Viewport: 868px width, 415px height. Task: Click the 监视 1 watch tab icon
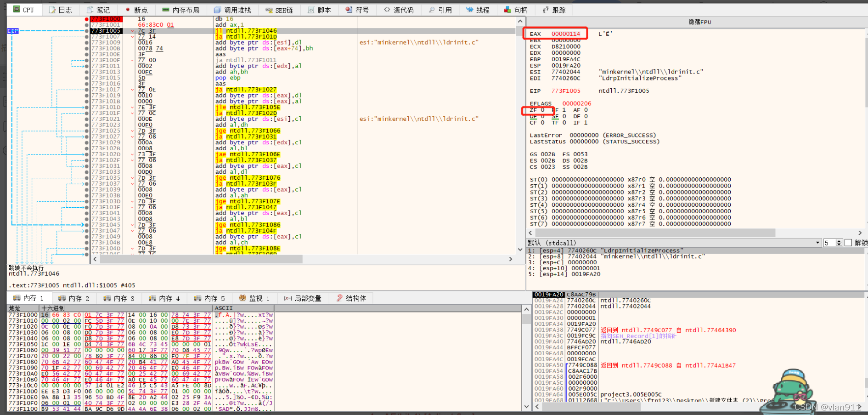(x=243, y=298)
